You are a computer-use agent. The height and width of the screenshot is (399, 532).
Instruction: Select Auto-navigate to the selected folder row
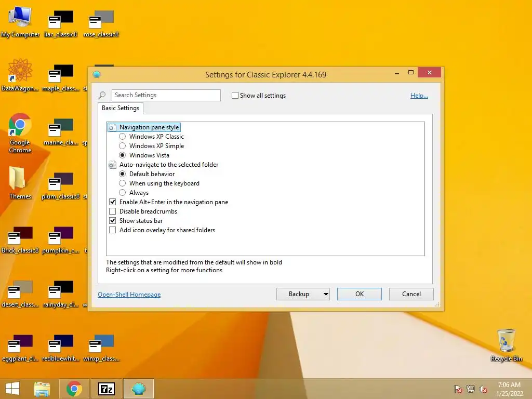pos(164,165)
